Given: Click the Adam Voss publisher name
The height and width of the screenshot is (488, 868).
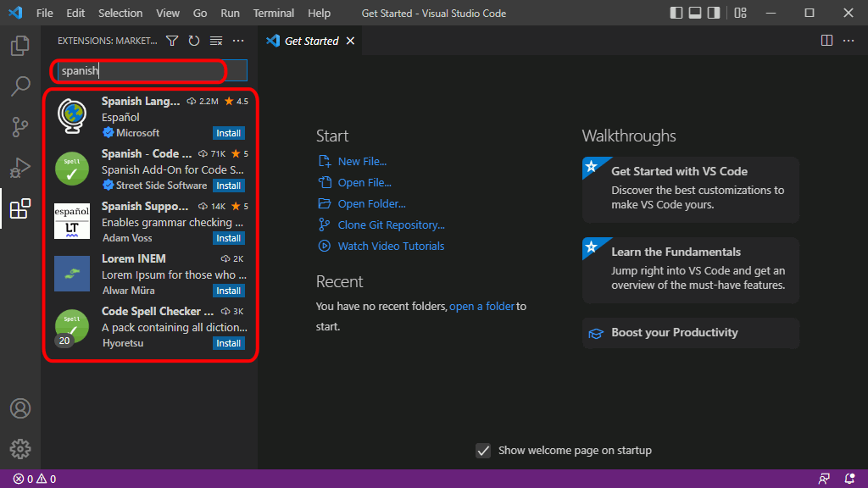Looking at the screenshot, I should pyautogui.click(x=127, y=238).
